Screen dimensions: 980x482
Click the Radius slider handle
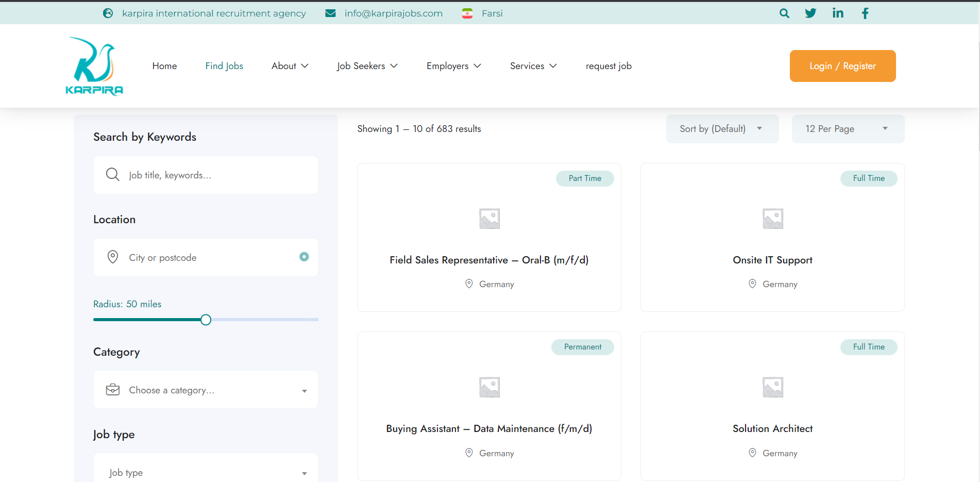(x=206, y=320)
